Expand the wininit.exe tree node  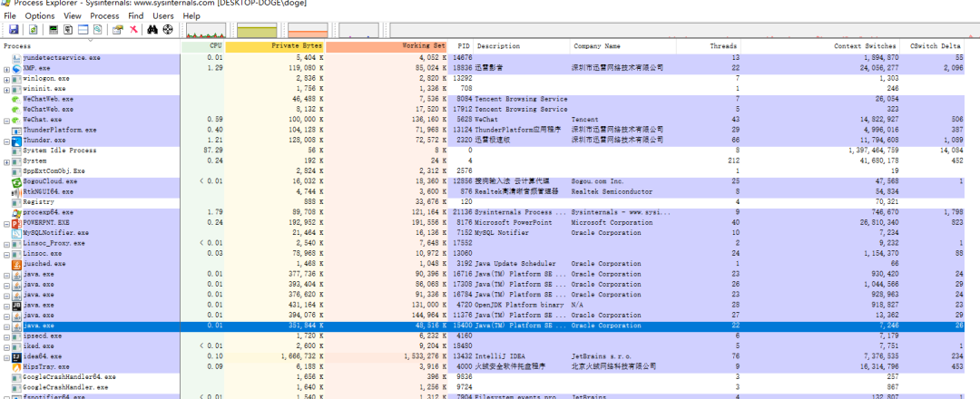[x=7, y=89]
